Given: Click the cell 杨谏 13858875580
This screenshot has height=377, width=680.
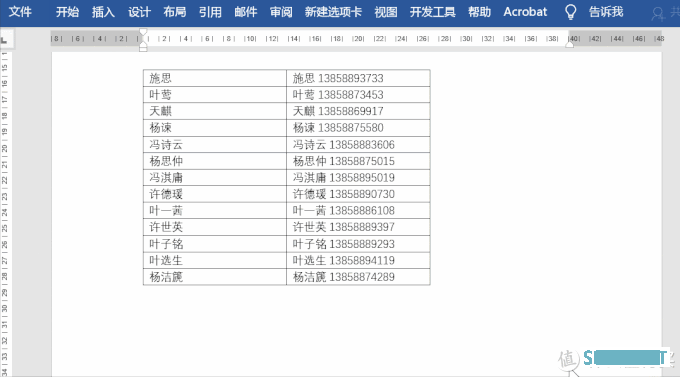Looking at the screenshot, I should pos(358,128).
